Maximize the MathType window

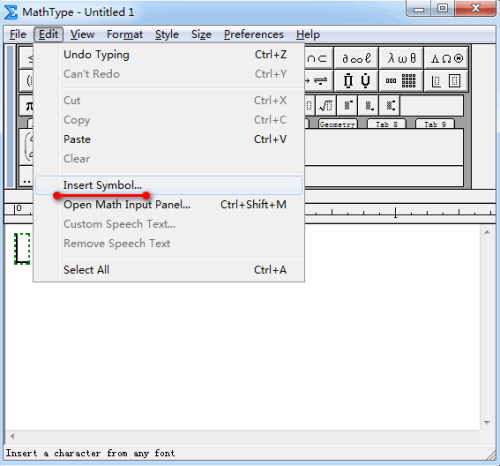point(442,8)
